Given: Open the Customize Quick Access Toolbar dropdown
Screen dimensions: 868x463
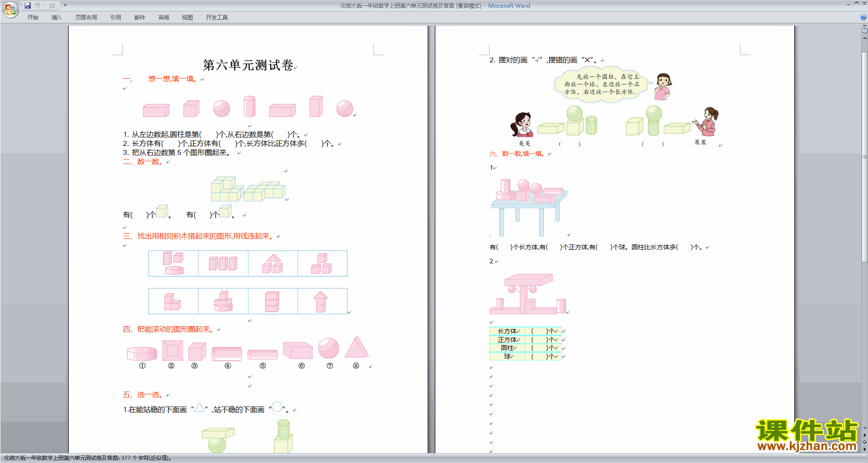Looking at the screenshot, I should tap(65, 5).
